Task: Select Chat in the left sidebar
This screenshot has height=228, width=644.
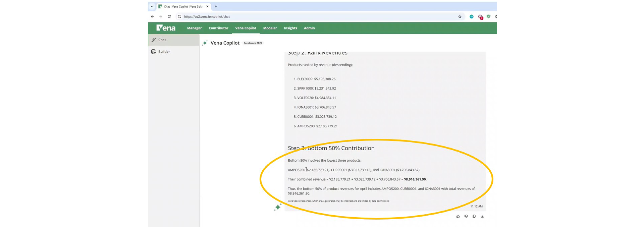Action: 173,40
